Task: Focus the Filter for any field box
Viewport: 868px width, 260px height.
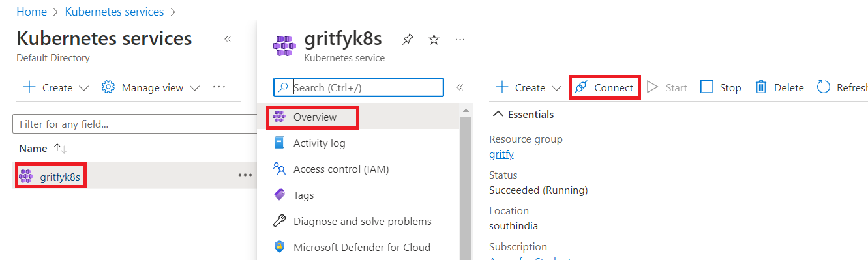Action: 135,124
